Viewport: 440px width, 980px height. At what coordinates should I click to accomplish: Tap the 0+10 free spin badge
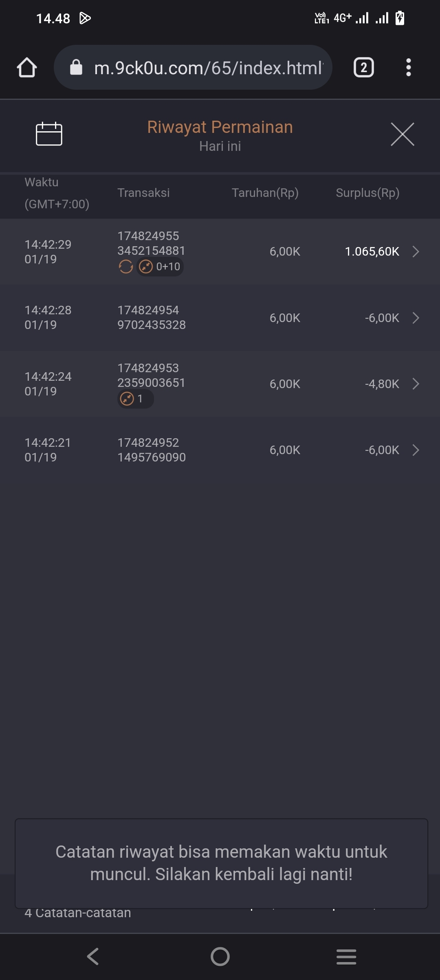160,267
